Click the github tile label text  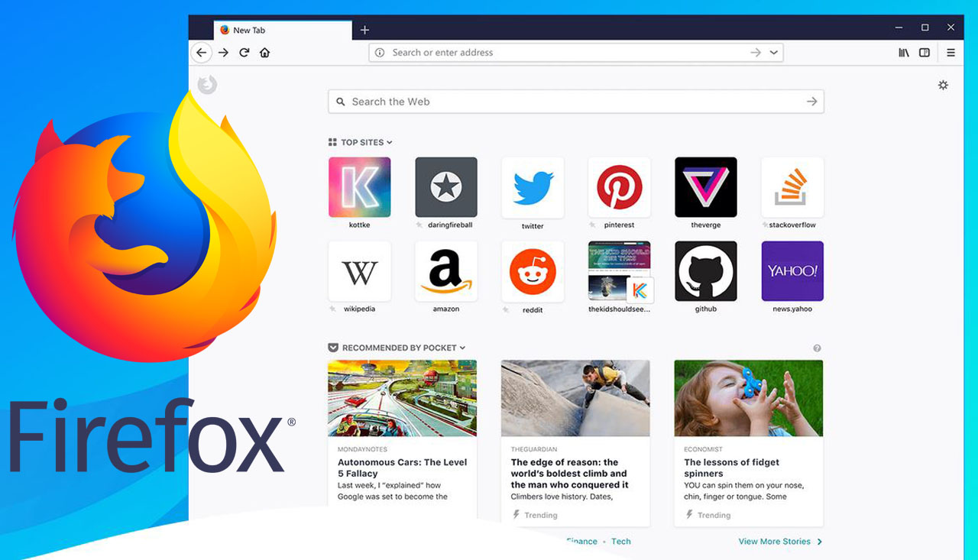click(x=706, y=309)
